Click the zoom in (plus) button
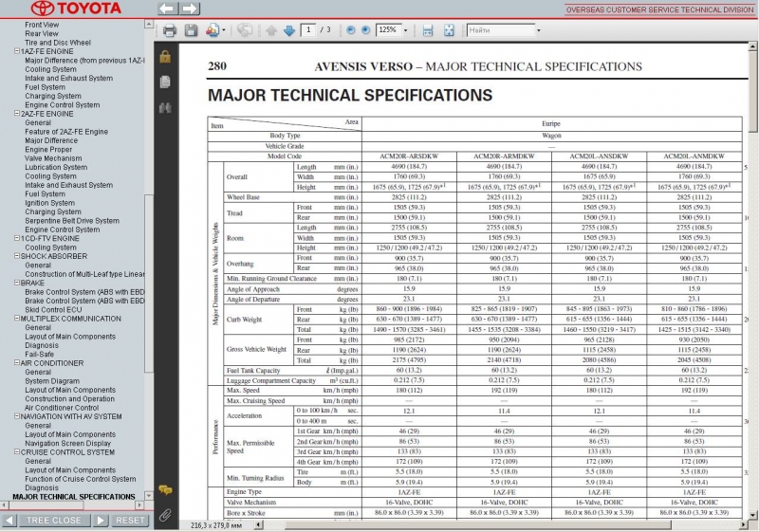Viewport: 759px width, 532px height. [x=365, y=30]
